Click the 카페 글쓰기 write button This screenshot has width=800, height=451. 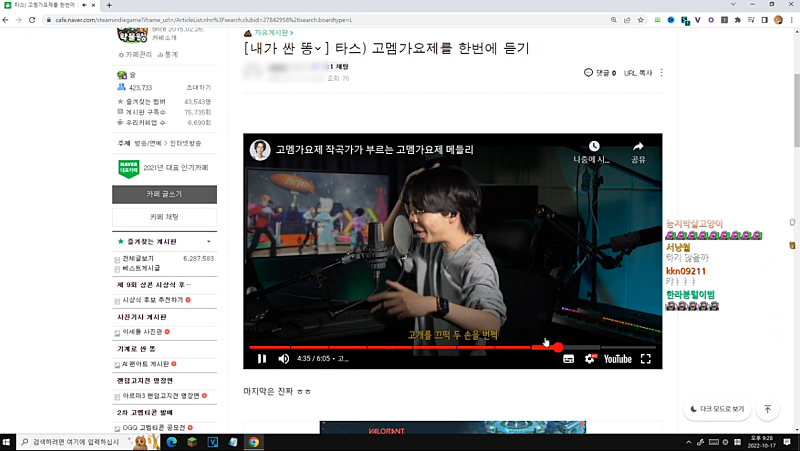tap(164, 194)
